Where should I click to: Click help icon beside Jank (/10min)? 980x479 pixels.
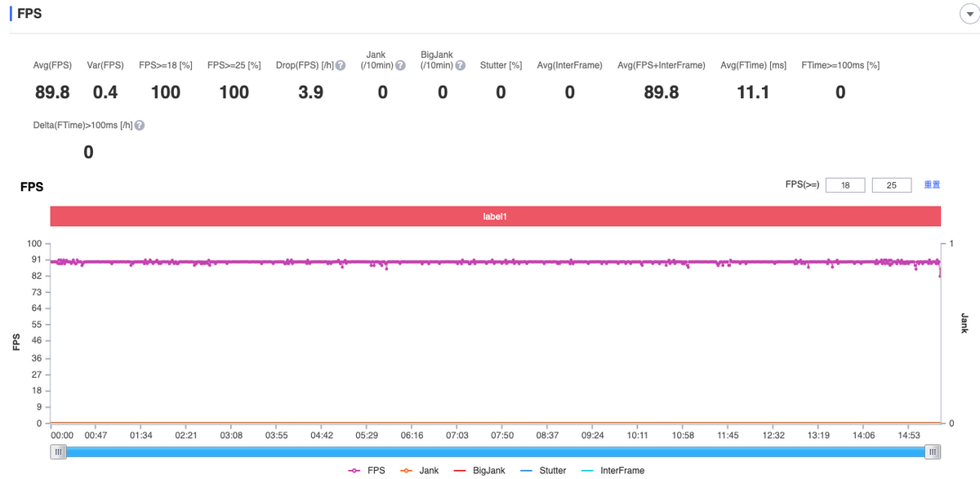point(400,65)
